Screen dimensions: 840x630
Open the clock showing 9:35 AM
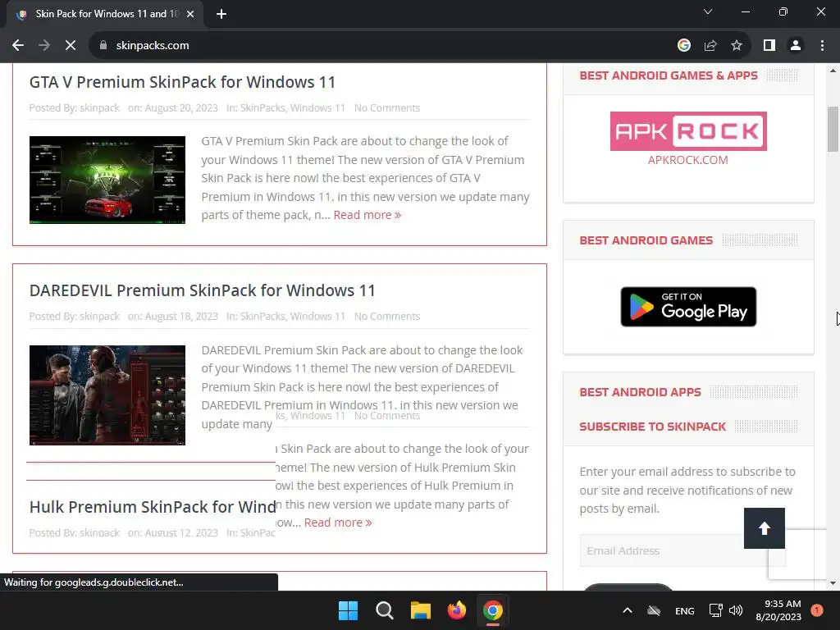pos(778,610)
